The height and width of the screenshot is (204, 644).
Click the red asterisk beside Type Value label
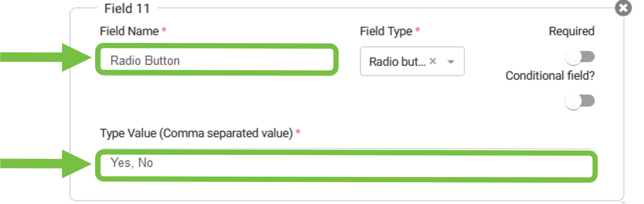point(298,132)
